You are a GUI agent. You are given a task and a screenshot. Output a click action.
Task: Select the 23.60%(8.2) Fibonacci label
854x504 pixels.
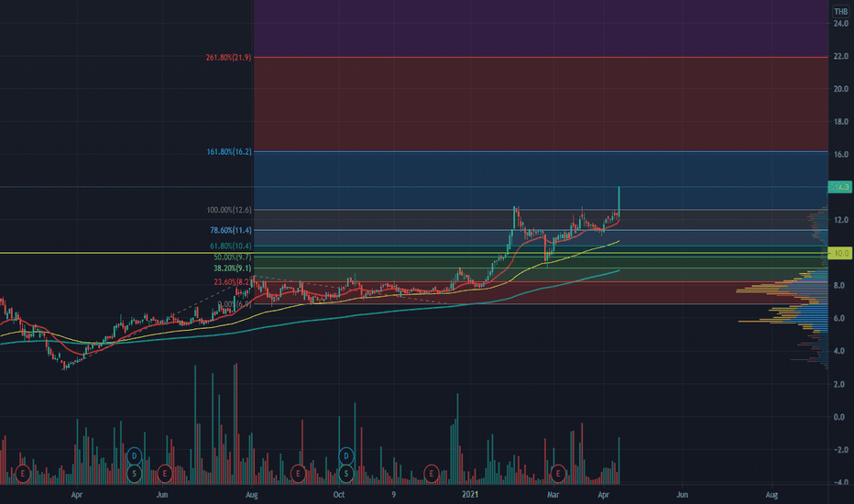233,281
